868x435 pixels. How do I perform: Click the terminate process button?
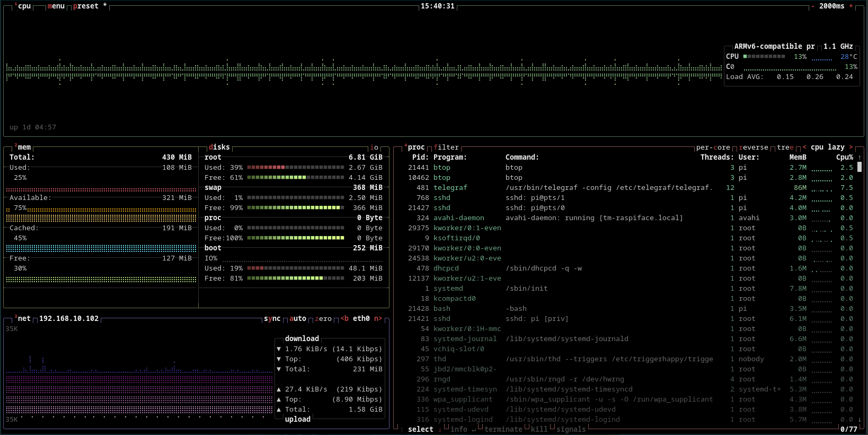click(x=503, y=429)
